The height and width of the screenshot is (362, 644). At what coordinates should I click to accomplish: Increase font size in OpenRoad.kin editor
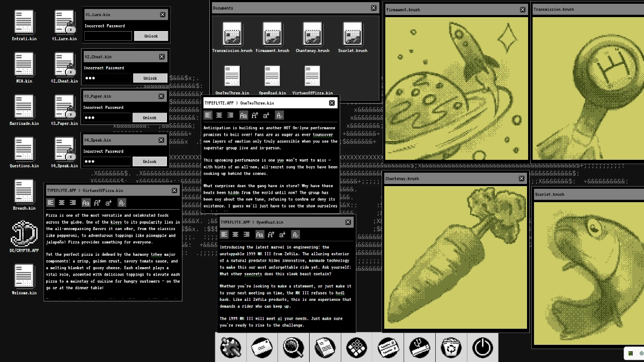(x=271, y=234)
